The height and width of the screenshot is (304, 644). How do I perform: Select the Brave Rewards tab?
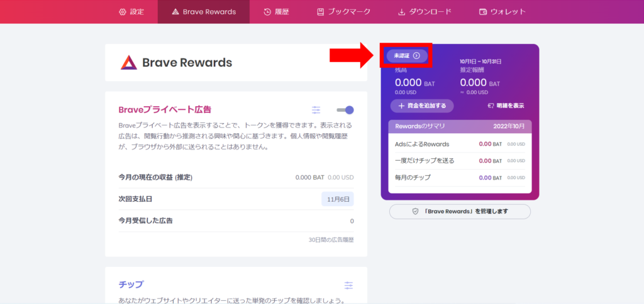pos(204,11)
